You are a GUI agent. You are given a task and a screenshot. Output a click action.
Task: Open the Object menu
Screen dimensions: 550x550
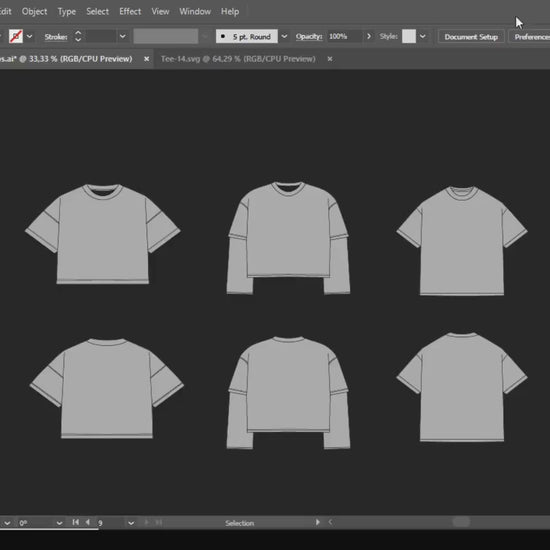34,12
